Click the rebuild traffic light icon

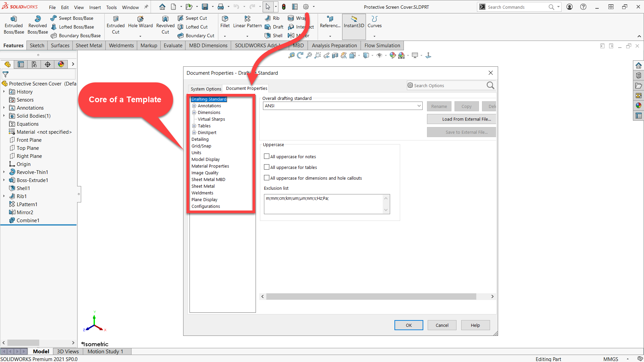click(x=284, y=7)
